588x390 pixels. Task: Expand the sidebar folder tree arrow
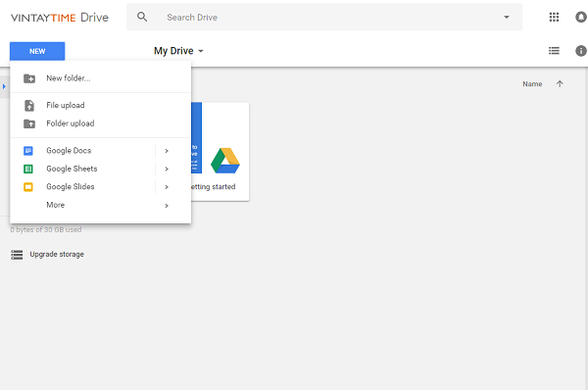[x=4, y=86]
